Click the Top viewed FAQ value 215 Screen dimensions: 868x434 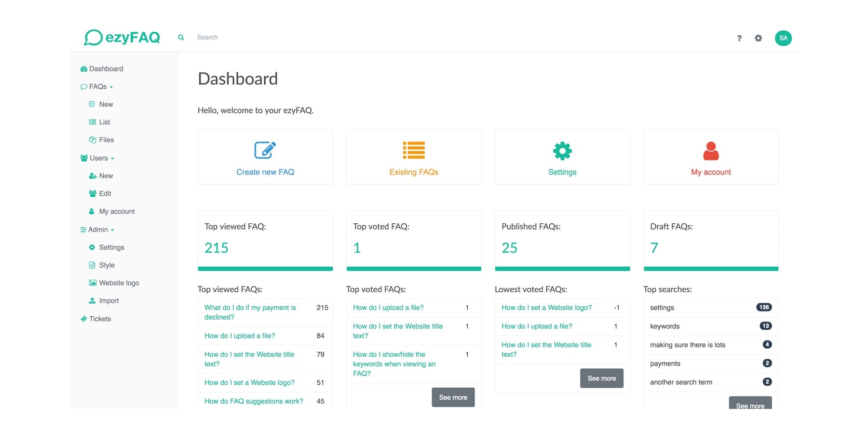(x=217, y=248)
